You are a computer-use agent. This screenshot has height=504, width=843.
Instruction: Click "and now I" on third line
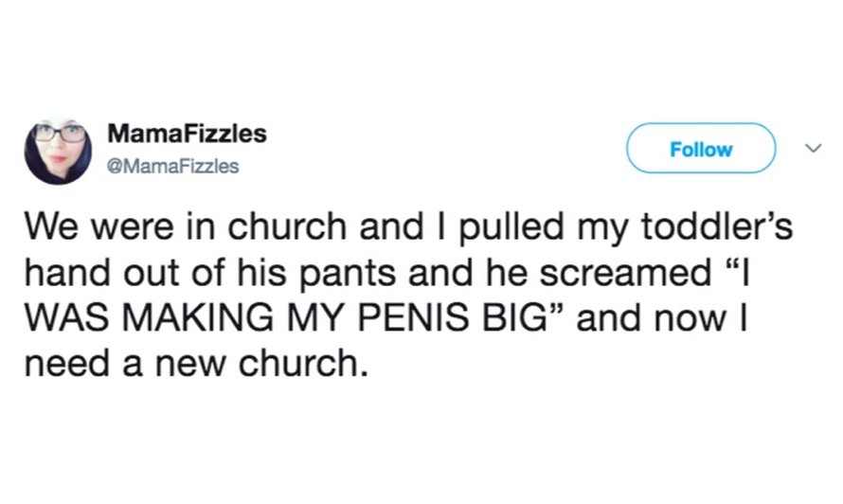tap(662, 318)
